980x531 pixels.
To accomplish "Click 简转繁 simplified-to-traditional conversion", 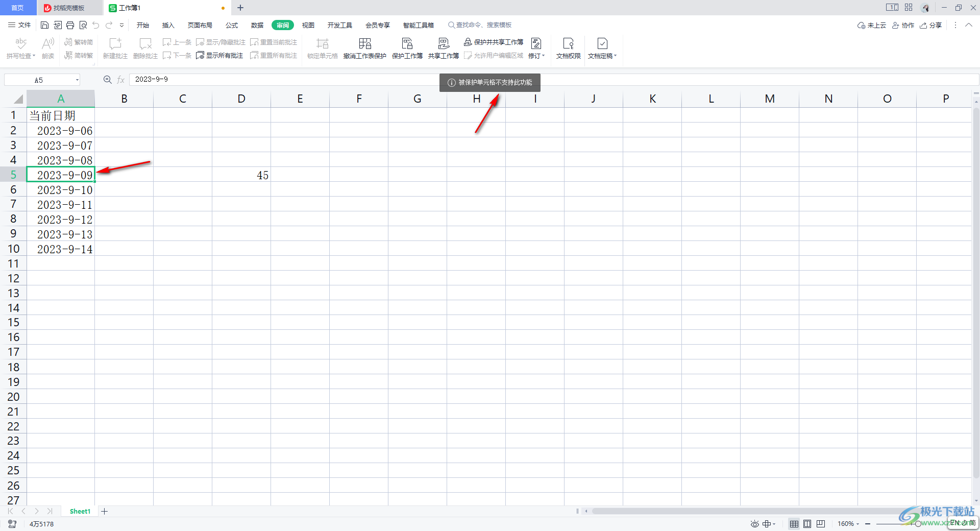I will [x=79, y=55].
